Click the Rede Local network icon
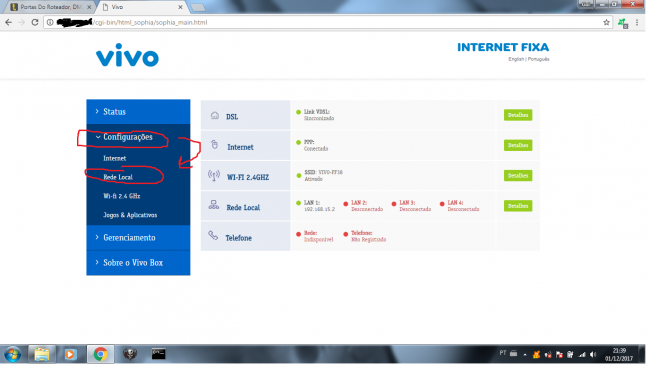650x371 pixels. coord(213,205)
